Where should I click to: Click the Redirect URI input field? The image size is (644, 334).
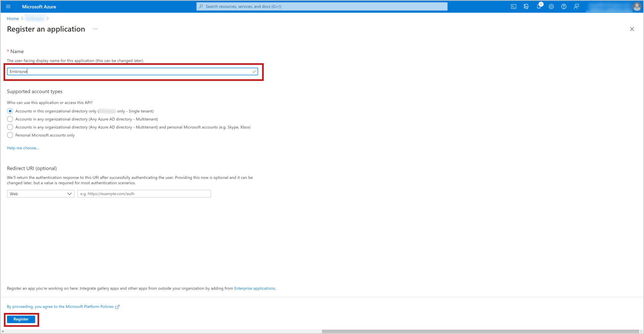pyautogui.click(x=144, y=194)
